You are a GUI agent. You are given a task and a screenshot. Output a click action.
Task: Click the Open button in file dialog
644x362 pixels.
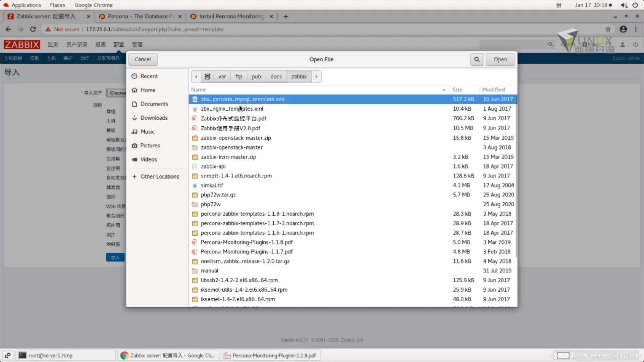500,59
